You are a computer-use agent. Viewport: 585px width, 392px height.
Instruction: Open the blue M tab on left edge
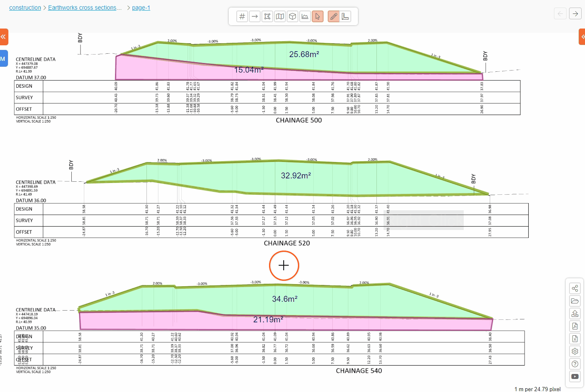[x=3, y=59]
